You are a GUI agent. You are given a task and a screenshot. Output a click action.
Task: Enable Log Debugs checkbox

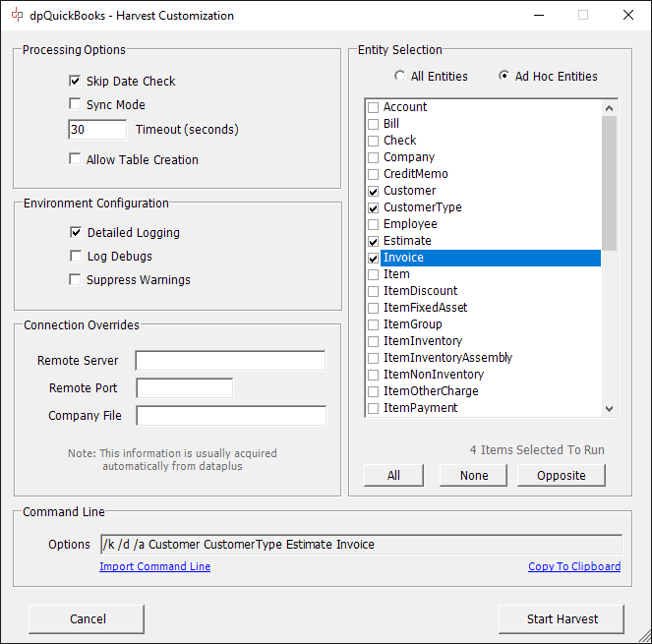pos(76,256)
